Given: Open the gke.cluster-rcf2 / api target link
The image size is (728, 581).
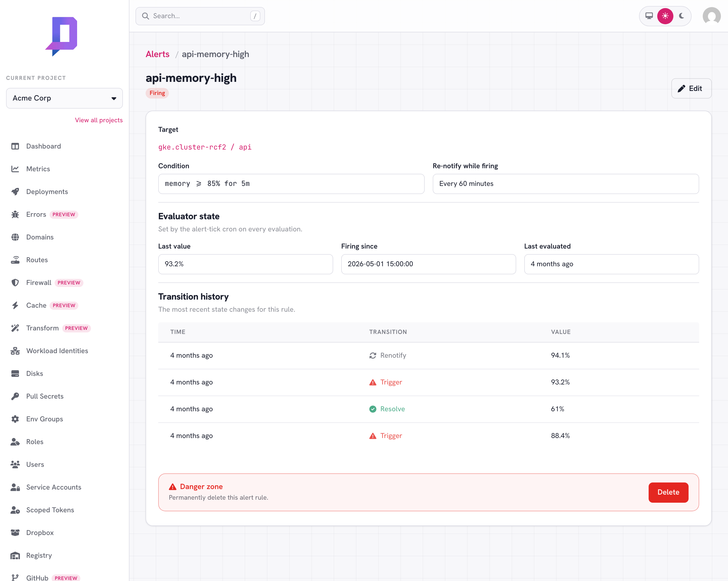Looking at the screenshot, I should point(204,147).
